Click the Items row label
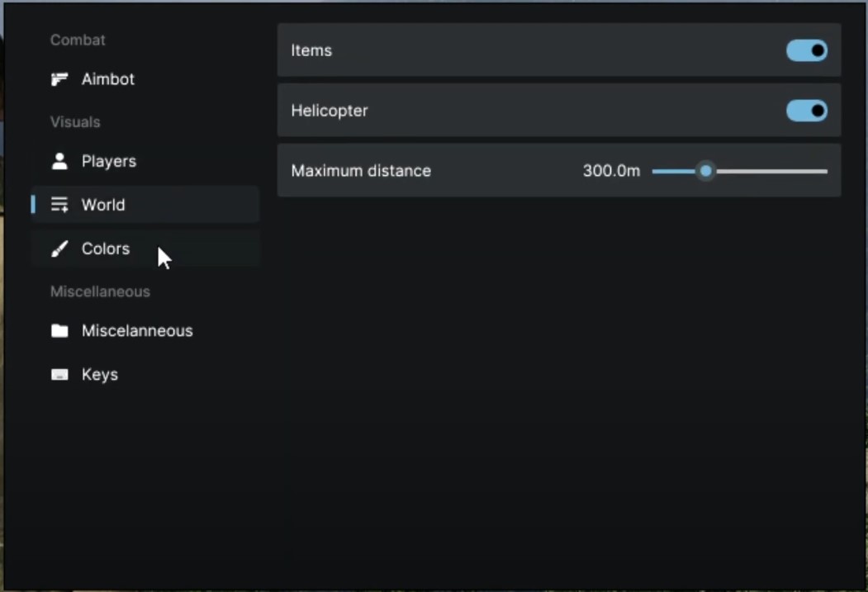Image resolution: width=868 pixels, height=592 pixels. click(x=311, y=50)
